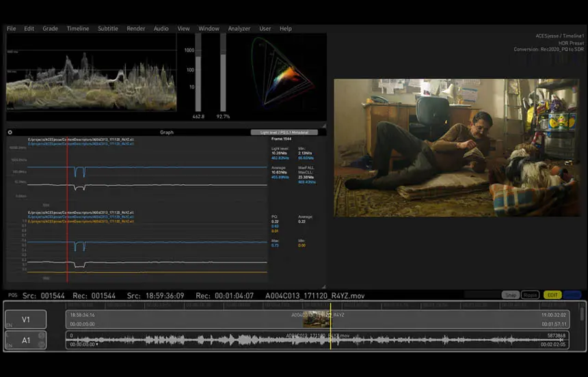
Task: Click the clip thumbnail on the V1 track
Action: click(x=316, y=320)
